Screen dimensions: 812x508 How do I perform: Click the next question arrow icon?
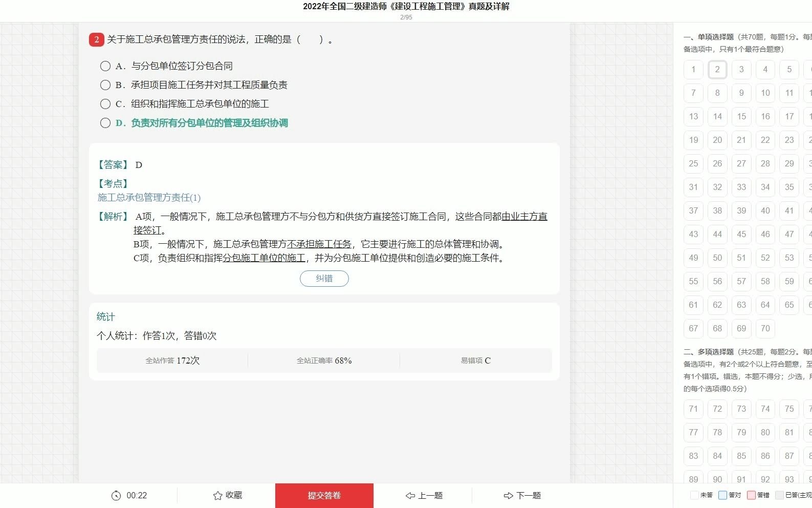pos(509,496)
